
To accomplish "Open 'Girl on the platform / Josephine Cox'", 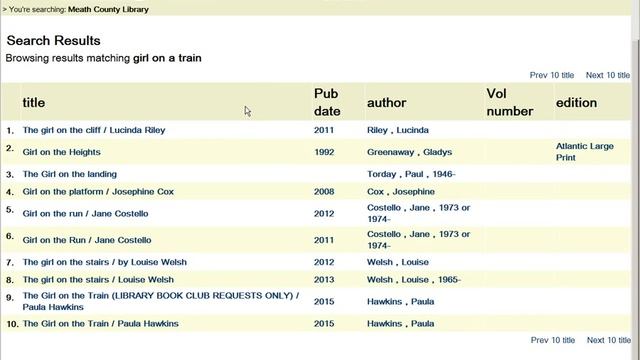I will coord(98,192).
